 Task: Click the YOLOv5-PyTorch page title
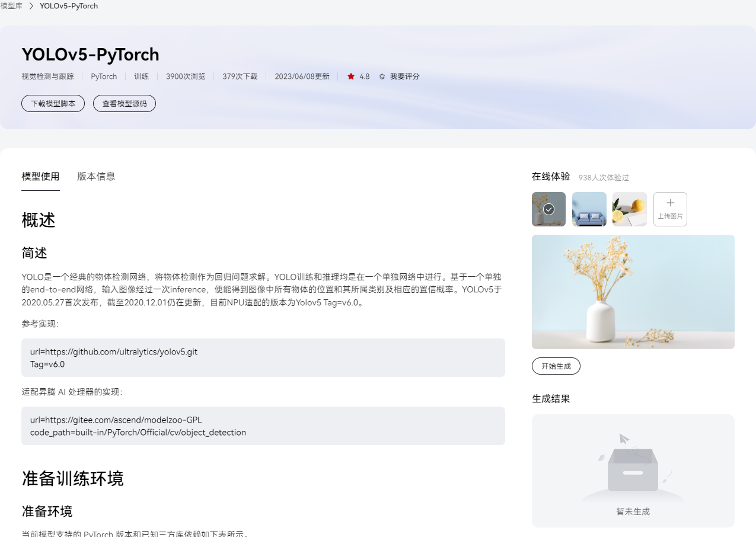tap(91, 55)
